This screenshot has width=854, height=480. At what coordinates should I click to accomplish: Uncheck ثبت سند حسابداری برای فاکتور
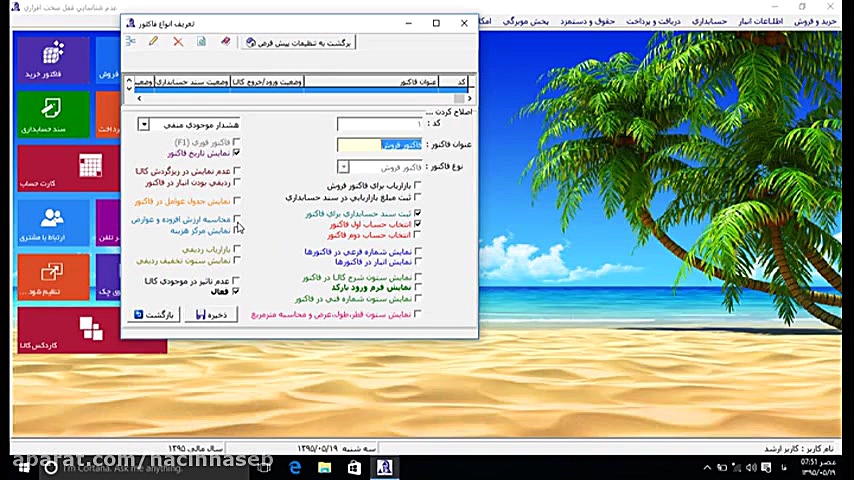click(417, 213)
